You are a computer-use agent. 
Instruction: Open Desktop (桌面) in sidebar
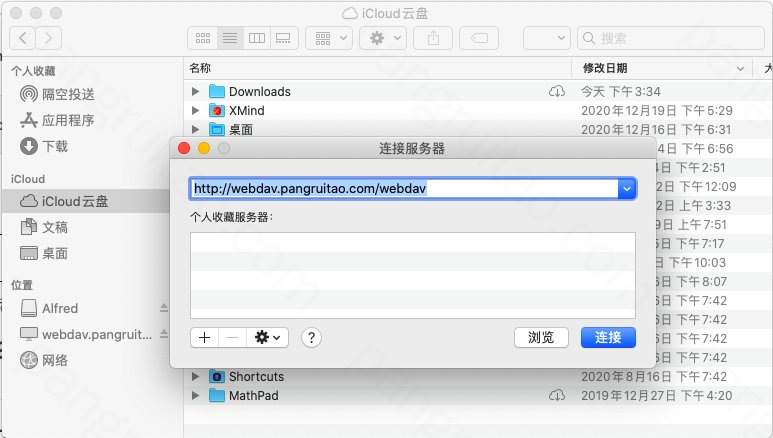pos(44,253)
